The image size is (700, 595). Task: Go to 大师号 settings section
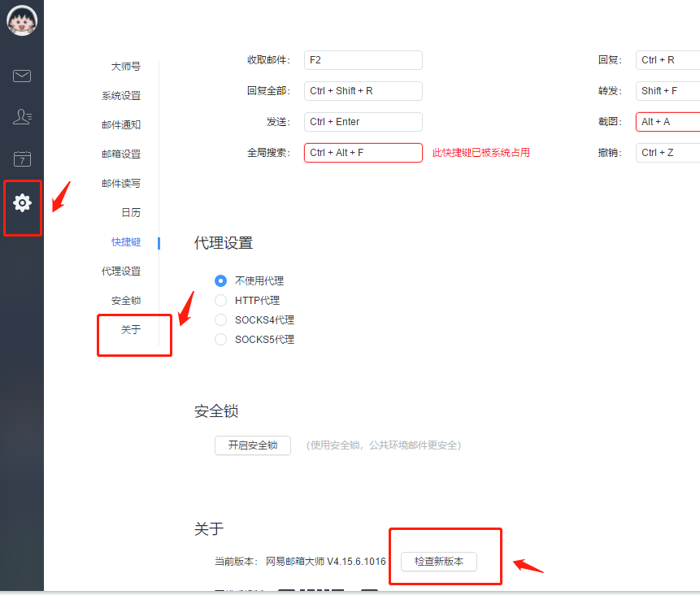(x=125, y=67)
